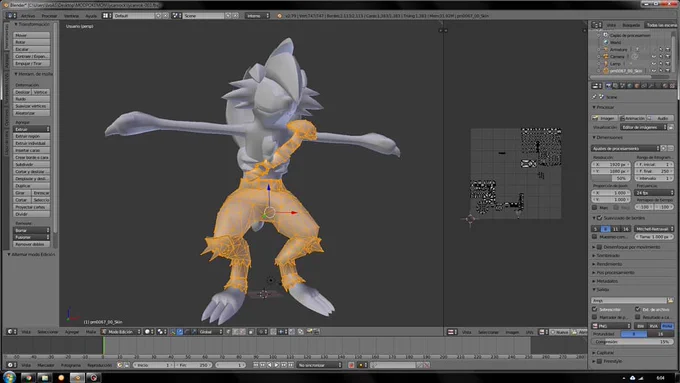The image size is (680, 383).
Task: Collapse the Transformación panel
Action: pos(16,25)
